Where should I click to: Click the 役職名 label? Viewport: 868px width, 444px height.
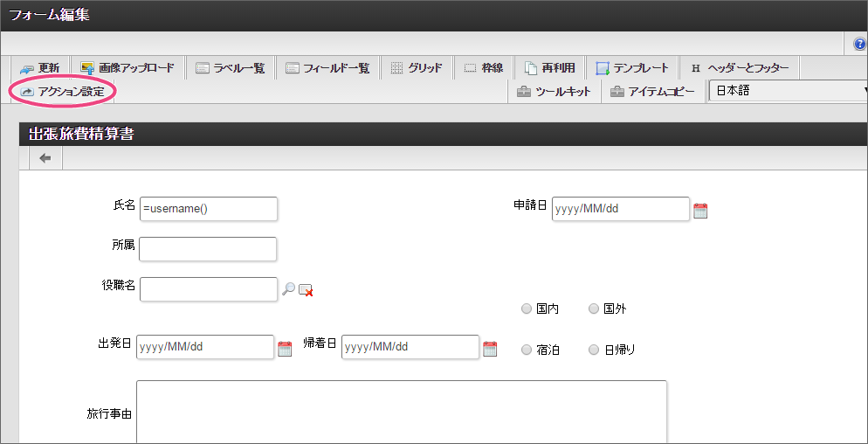(118, 286)
